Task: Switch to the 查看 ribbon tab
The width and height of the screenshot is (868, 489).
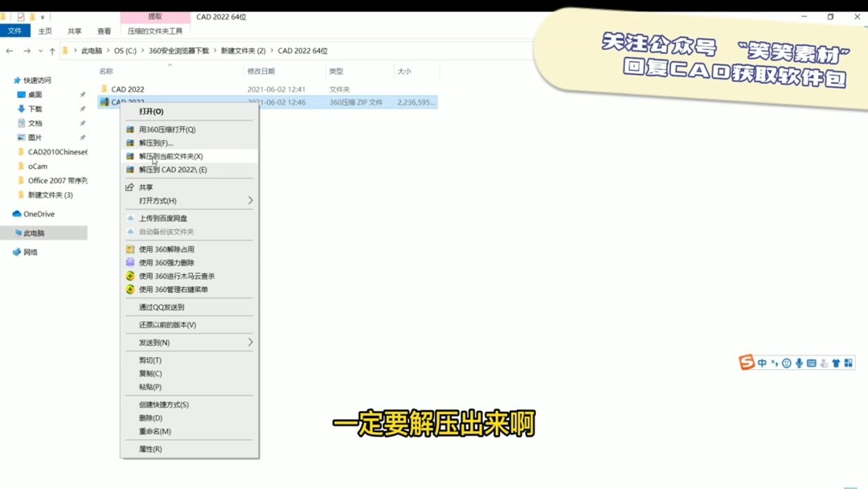Action: (x=104, y=31)
